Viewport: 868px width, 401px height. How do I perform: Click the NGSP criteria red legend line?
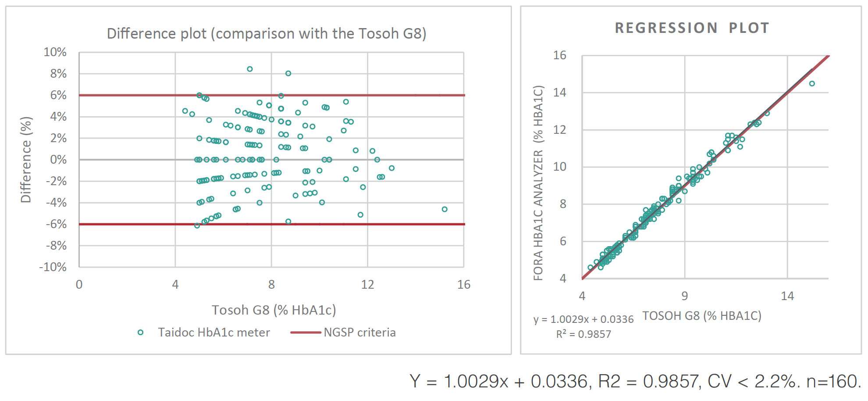point(306,333)
